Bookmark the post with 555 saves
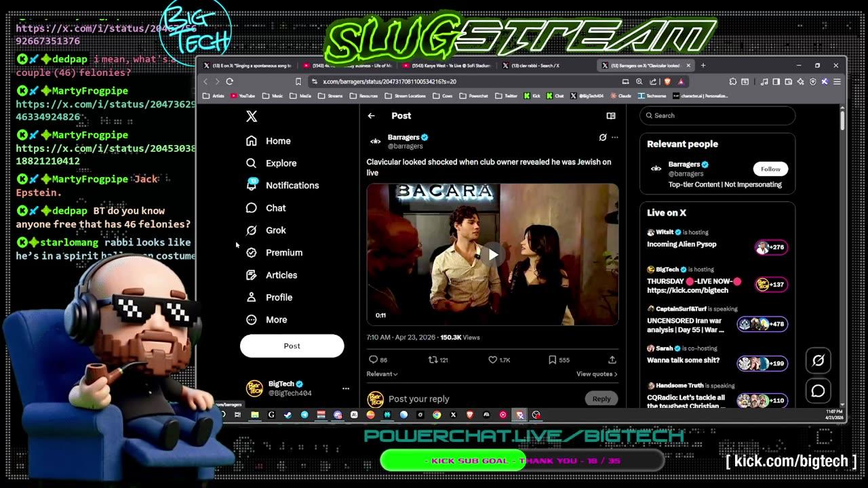 pyautogui.click(x=553, y=360)
